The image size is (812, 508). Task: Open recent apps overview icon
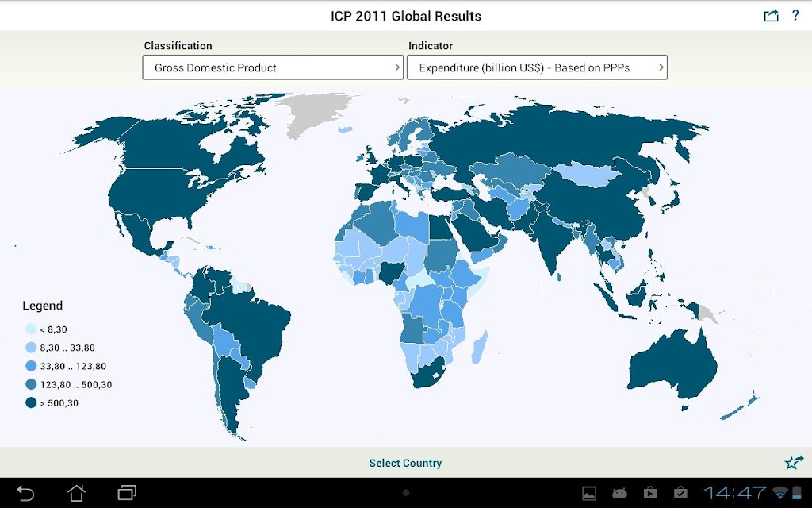click(127, 492)
